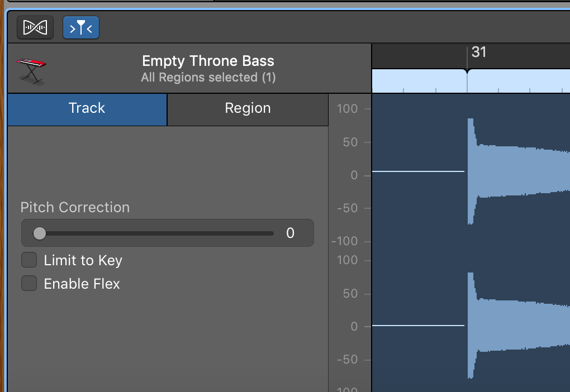Click the Empty Throne Bass track name
This screenshot has height=392, width=570.
point(208,61)
